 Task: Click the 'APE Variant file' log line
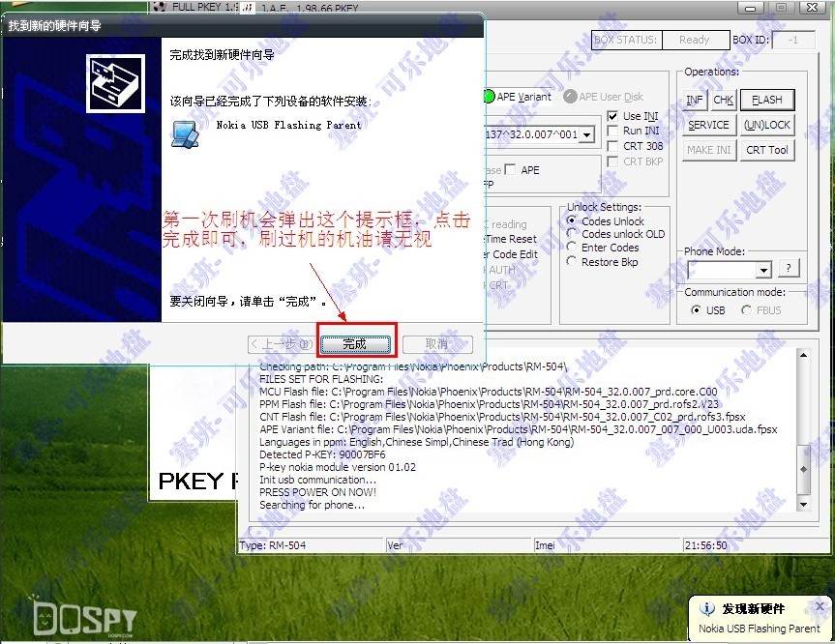point(519,429)
